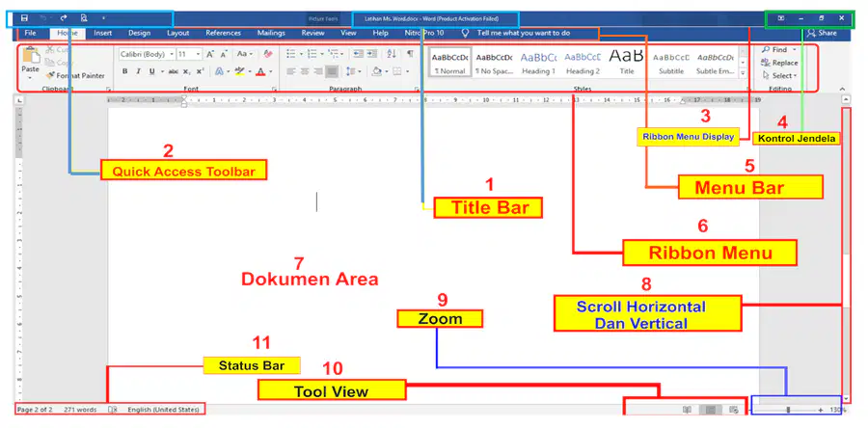868x428 pixels.
Task: Open Customize Quick Access Toolbar dropdown
Action: coord(103,18)
